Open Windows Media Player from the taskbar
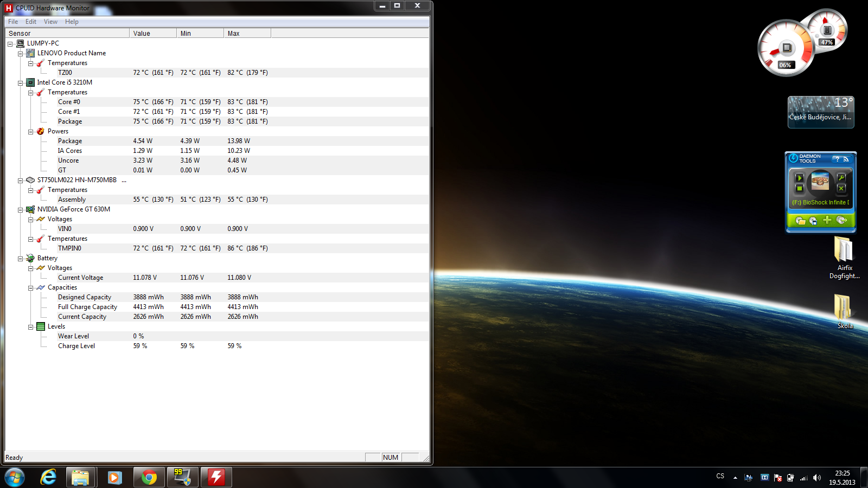Screen dimensions: 868x488 click(x=114, y=478)
